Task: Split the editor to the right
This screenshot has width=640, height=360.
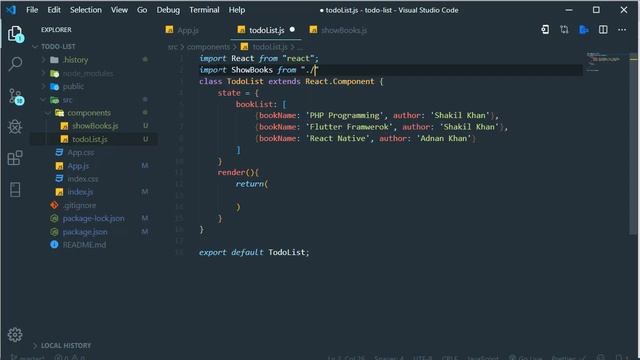Action: (x=603, y=29)
